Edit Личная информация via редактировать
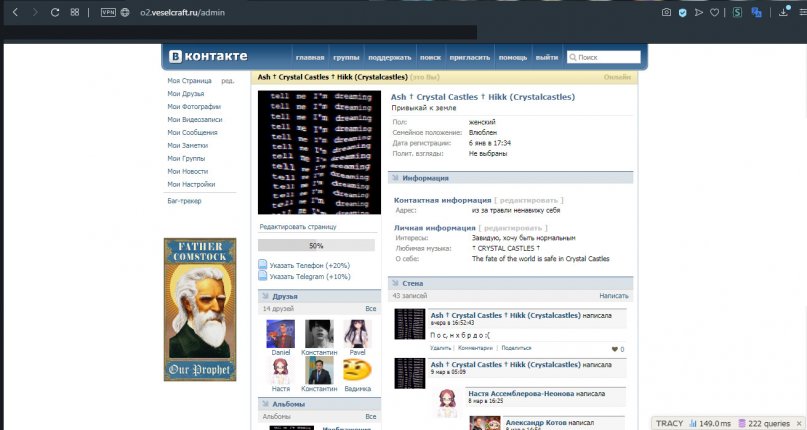This screenshot has width=807, height=430. pyautogui.click(x=513, y=228)
